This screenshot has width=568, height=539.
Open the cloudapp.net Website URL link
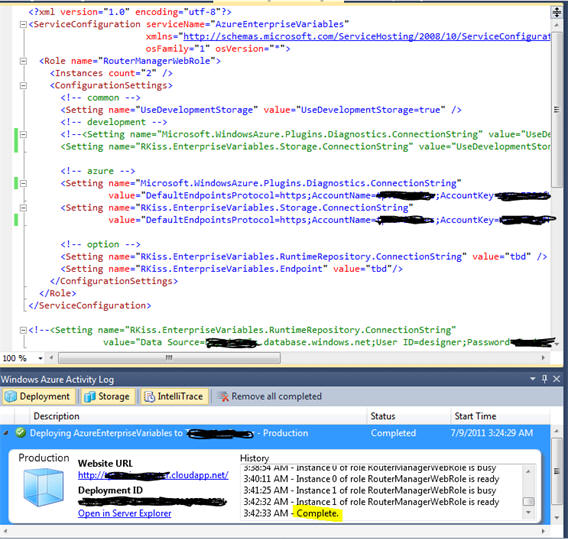pos(153,475)
